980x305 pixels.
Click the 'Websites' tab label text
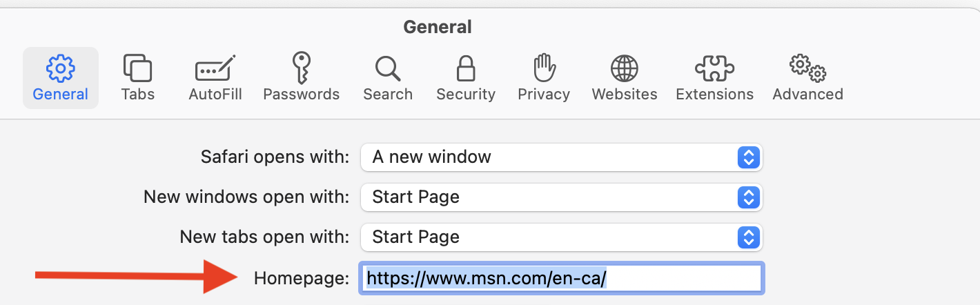pyautogui.click(x=625, y=95)
